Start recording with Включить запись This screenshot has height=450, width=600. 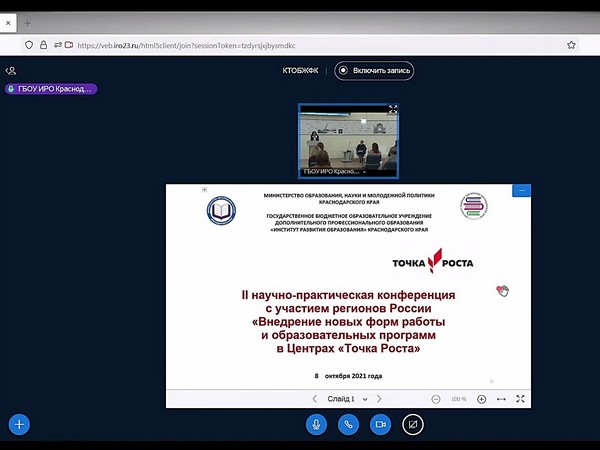click(374, 71)
